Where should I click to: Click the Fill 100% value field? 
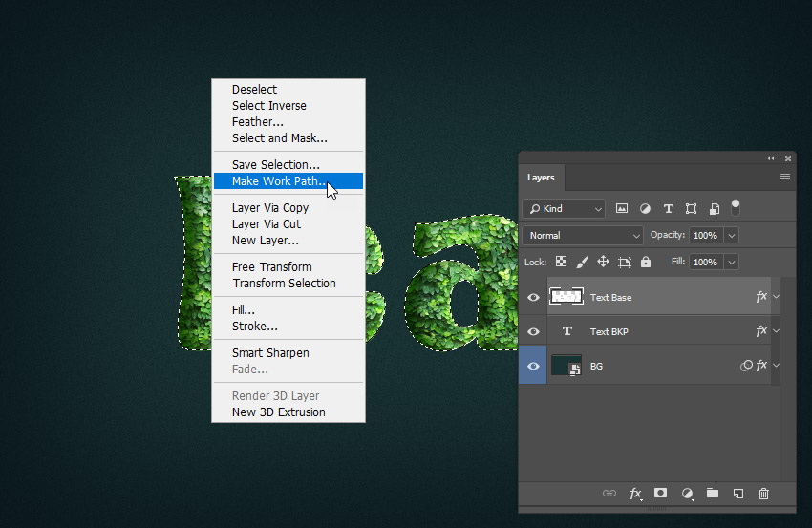(706, 263)
